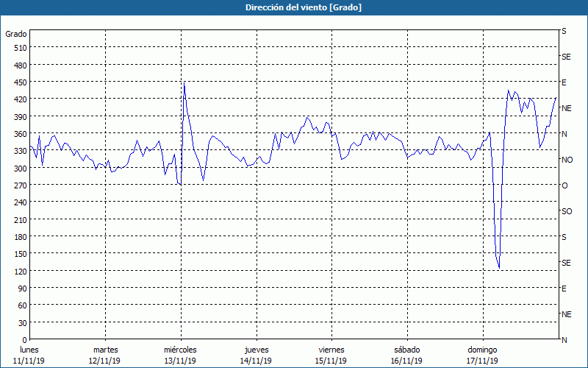Select the 30 degree axis label
588x368 pixels.
tap(23, 323)
